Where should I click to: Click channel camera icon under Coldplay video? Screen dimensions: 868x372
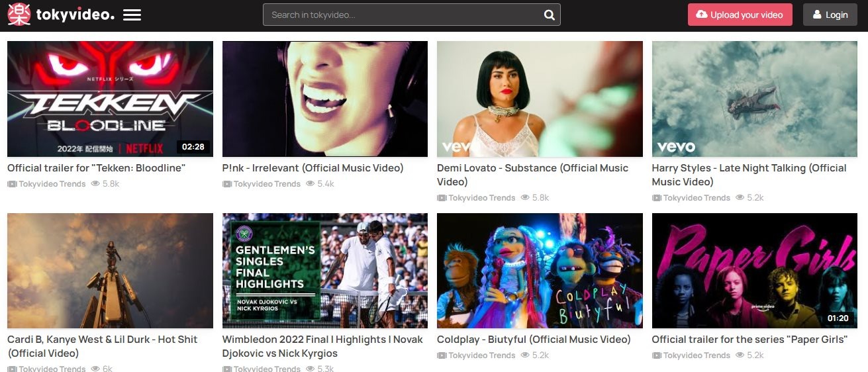[442, 355]
